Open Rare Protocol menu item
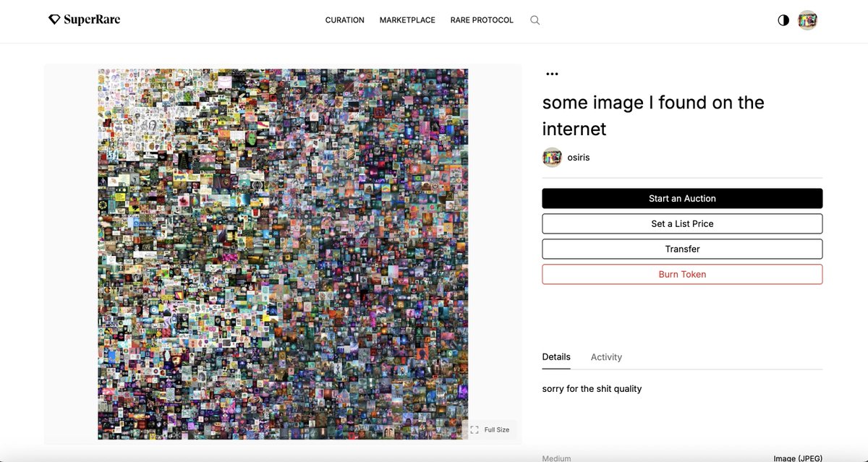 pos(482,20)
